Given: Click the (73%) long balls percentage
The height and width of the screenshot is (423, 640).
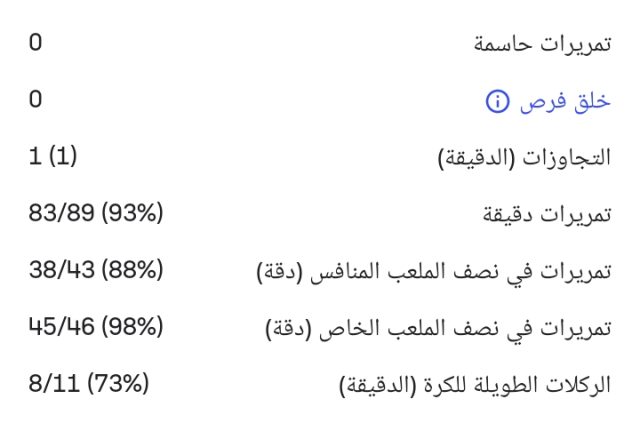Looking at the screenshot, I should 118,383.
